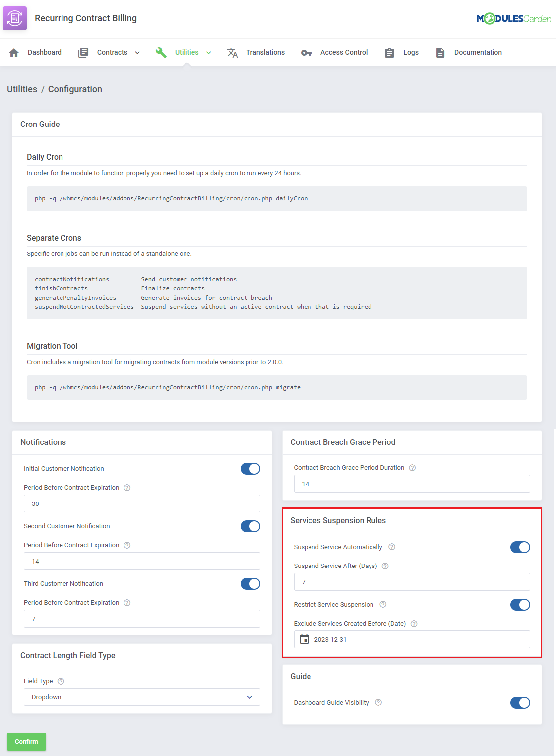Open the Logs page
556x756 pixels.
tap(411, 52)
